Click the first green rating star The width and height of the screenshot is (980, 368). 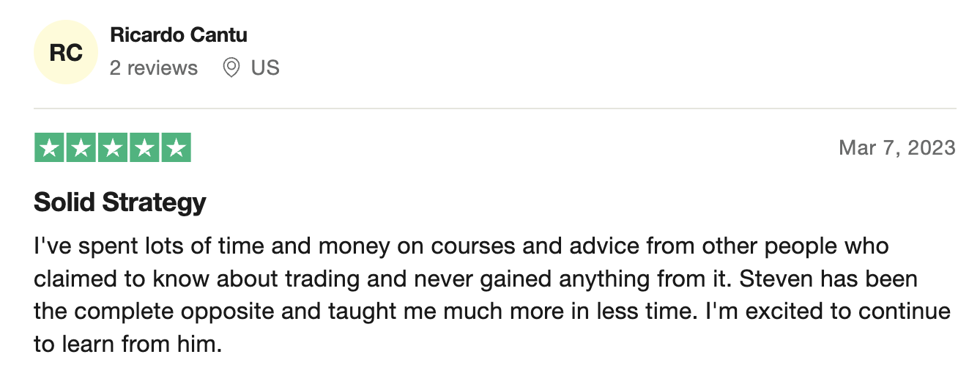tap(49, 148)
